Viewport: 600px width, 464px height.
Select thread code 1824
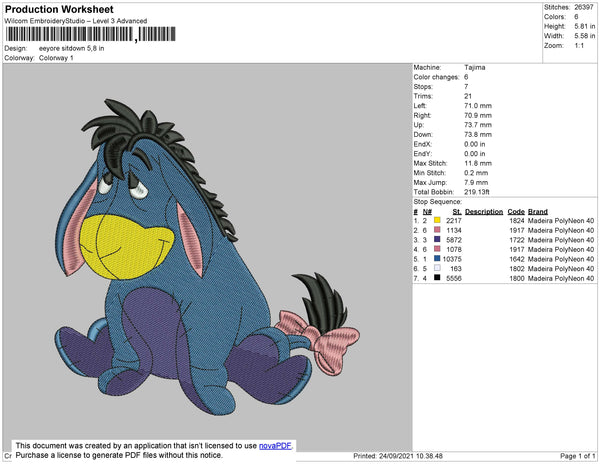517,221
